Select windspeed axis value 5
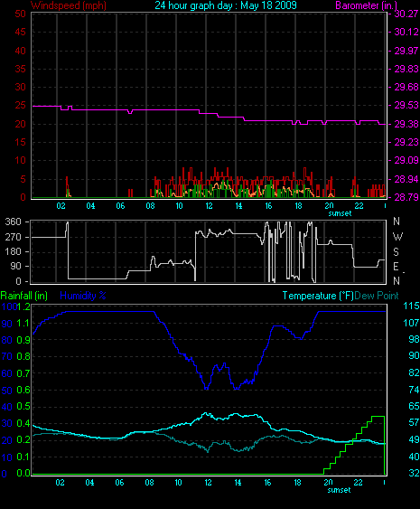The image size is (420, 509). 23,179
